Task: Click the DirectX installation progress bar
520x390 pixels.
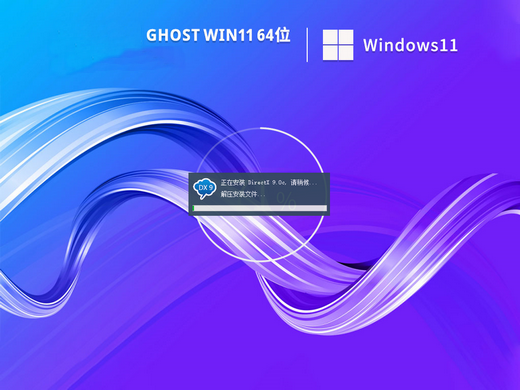Action: (x=259, y=208)
